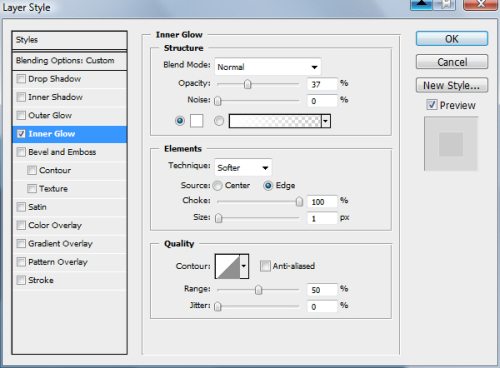The width and height of the screenshot is (500, 368).
Task: Expand the gradient picker dropdown arrow
Action: coord(326,121)
